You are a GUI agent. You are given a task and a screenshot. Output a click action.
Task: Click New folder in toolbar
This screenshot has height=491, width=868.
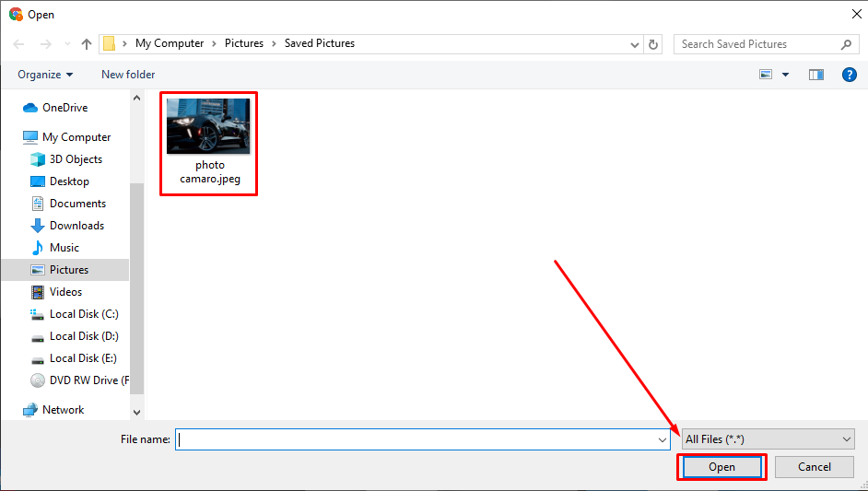pos(128,75)
